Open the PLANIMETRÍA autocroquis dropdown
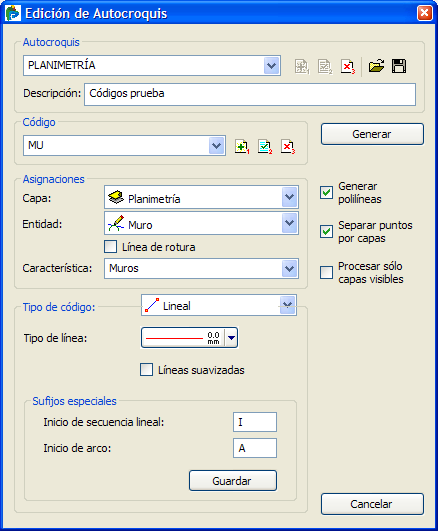The image size is (438, 531). click(271, 65)
